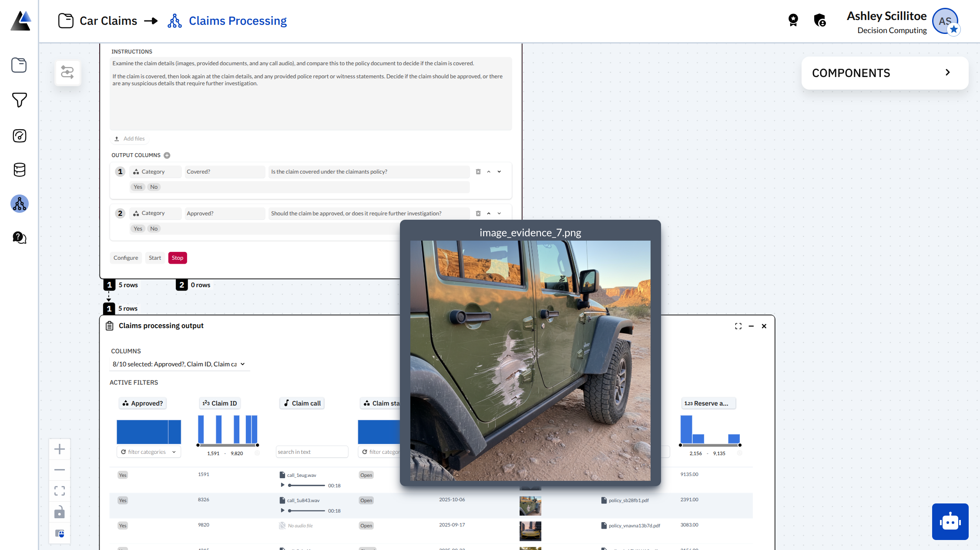Open the dashboard gauge sidebar icon
This screenshot has height=550, width=980.
(19, 136)
